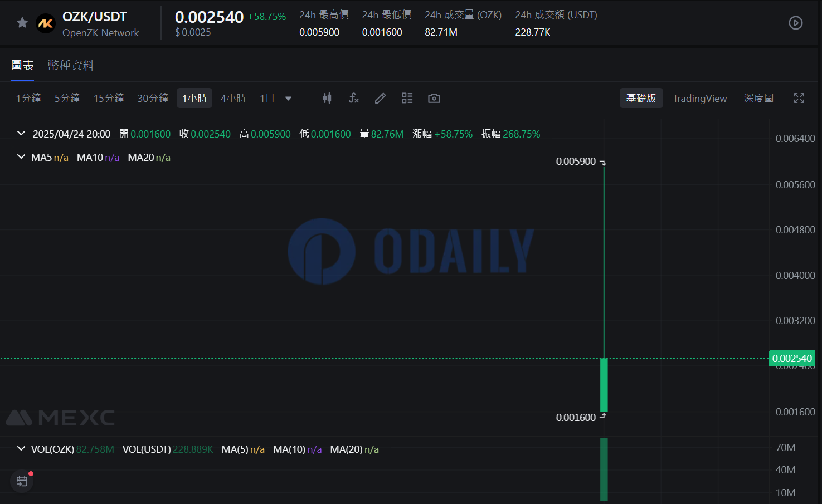Viewport: 822px width, 504px height.
Task: Choose 基礎版 chart mode
Action: (641, 98)
